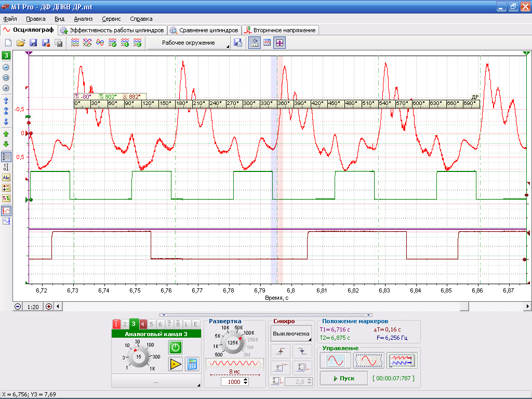Open the Рабочее окружение dropdown
This screenshot has width=532, height=399.
189,43
